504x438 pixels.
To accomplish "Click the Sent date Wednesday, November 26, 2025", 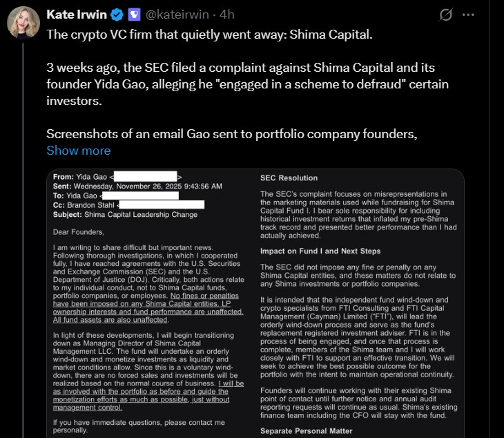I will tap(138, 187).
